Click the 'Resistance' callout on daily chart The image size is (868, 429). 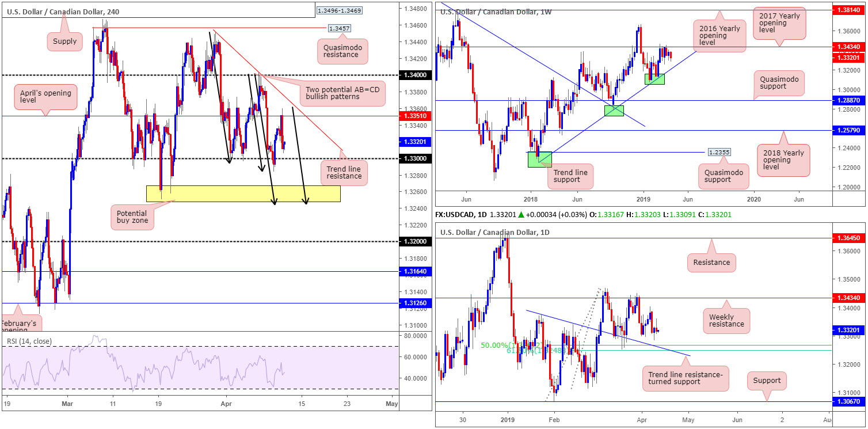(713, 262)
